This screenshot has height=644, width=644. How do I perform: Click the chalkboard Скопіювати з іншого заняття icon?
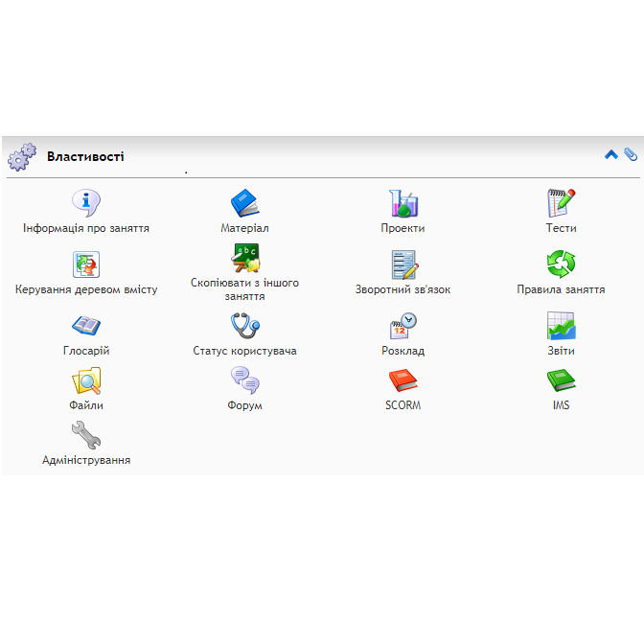244,258
